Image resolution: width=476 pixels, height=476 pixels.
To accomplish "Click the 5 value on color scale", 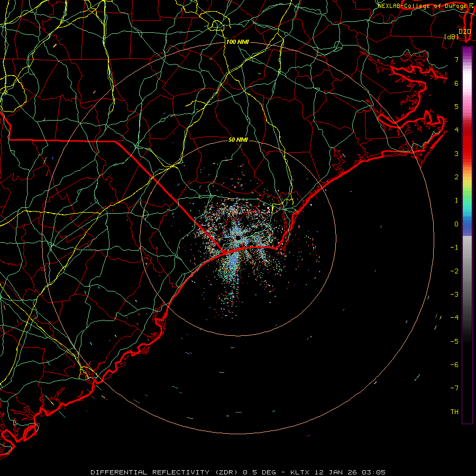I will coord(456,106).
